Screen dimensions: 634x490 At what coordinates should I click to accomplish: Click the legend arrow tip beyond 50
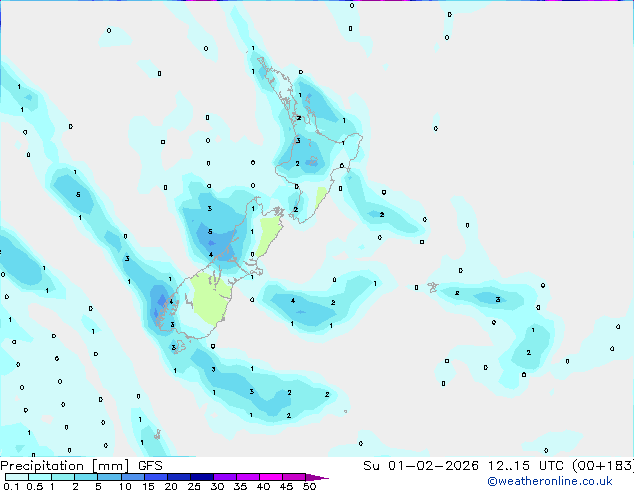pos(317,478)
